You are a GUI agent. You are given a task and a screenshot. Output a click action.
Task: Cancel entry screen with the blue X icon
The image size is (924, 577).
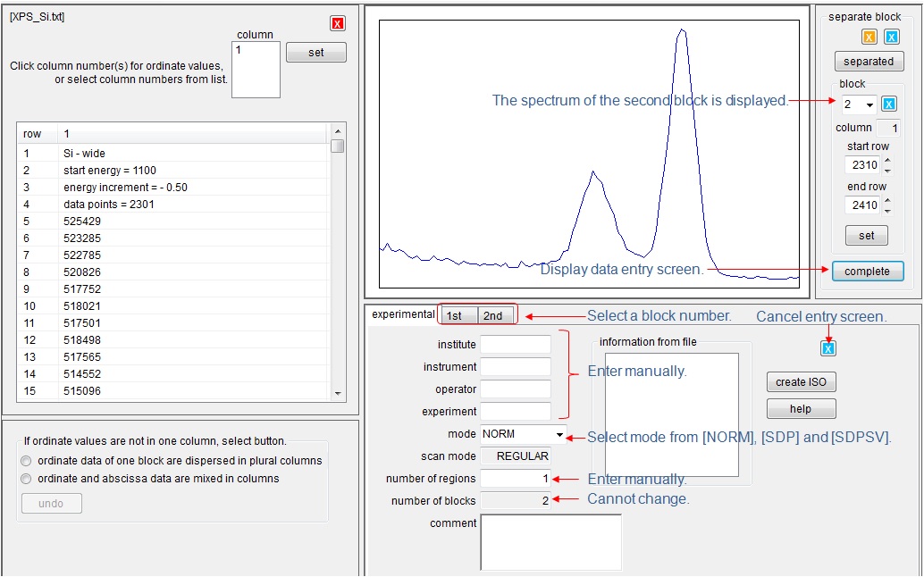click(828, 348)
